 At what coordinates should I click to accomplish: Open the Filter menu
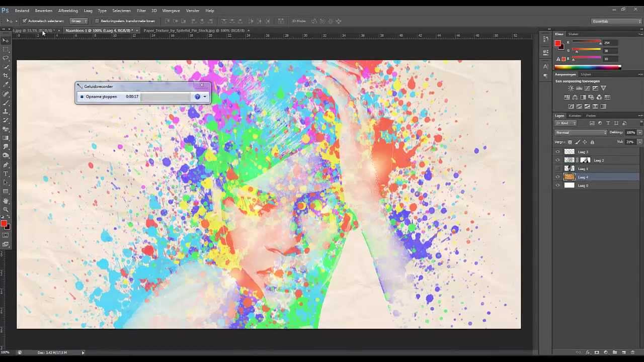141,10
